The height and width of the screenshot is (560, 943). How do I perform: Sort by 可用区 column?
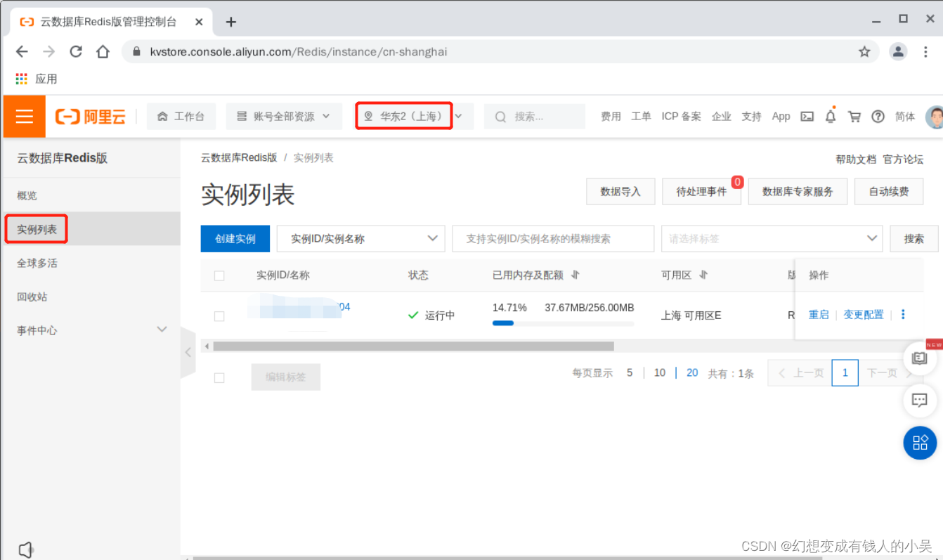(703, 275)
